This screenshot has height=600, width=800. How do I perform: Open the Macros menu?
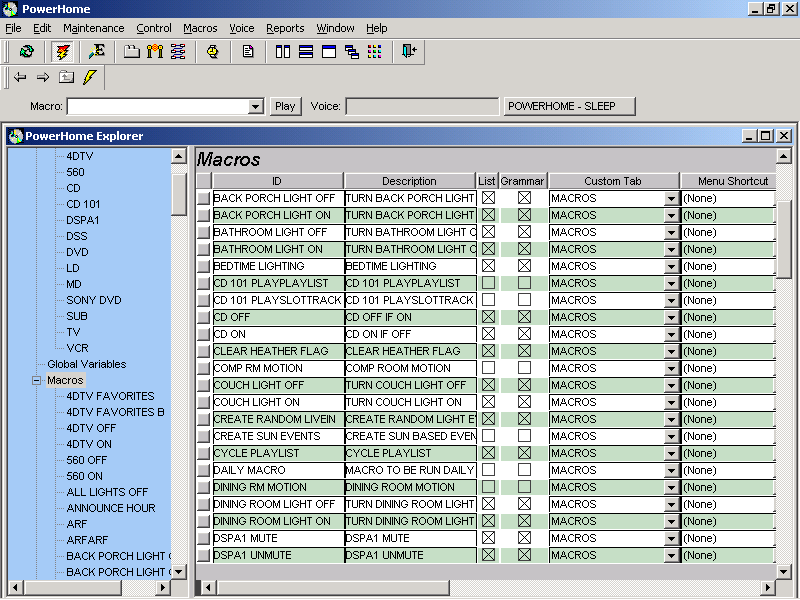coord(200,28)
